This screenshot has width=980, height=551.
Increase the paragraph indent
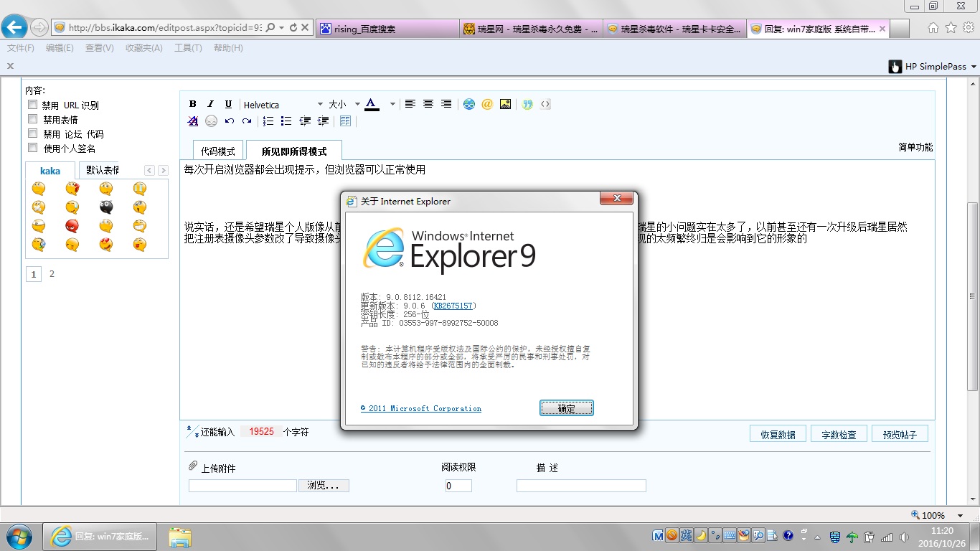point(323,121)
